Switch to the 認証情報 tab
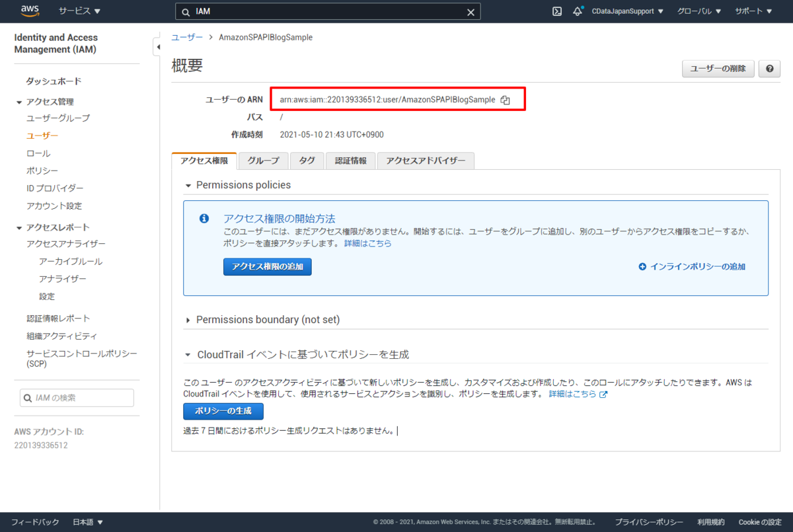Screen dimensions: 793x532 350,160
